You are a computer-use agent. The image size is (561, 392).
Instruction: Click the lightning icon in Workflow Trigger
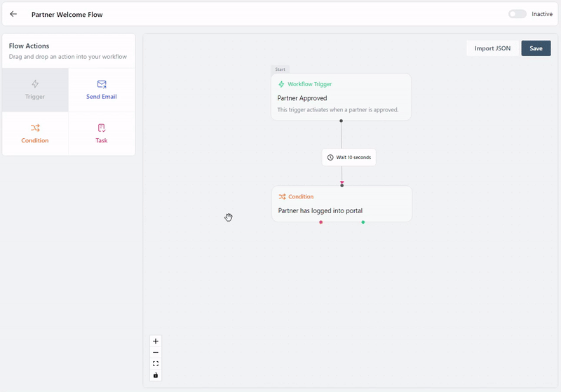tap(281, 84)
